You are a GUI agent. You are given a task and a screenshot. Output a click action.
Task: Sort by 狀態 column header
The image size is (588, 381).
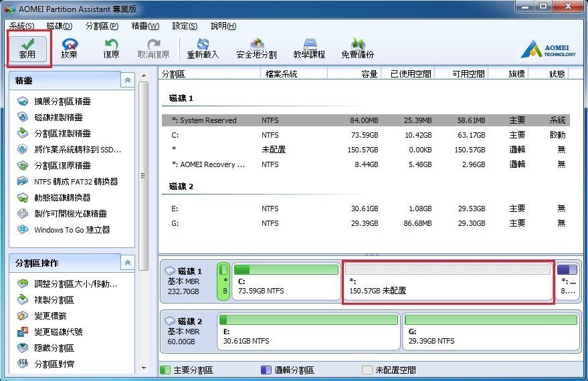(x=549, y=74)
